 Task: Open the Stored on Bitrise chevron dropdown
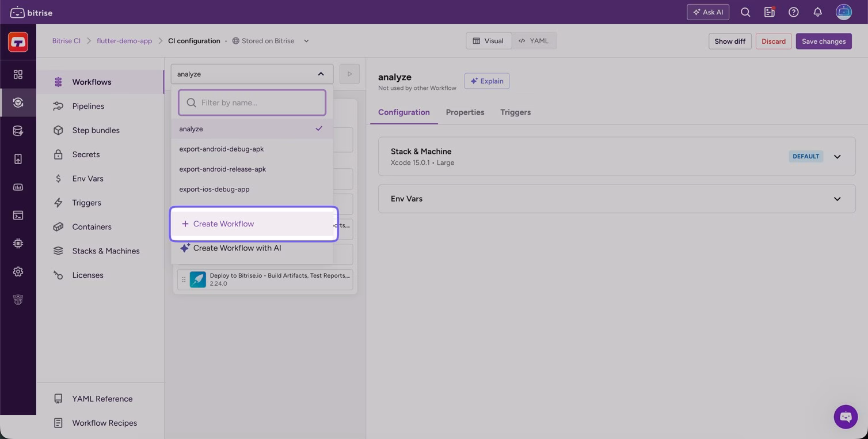pos(306,41)
